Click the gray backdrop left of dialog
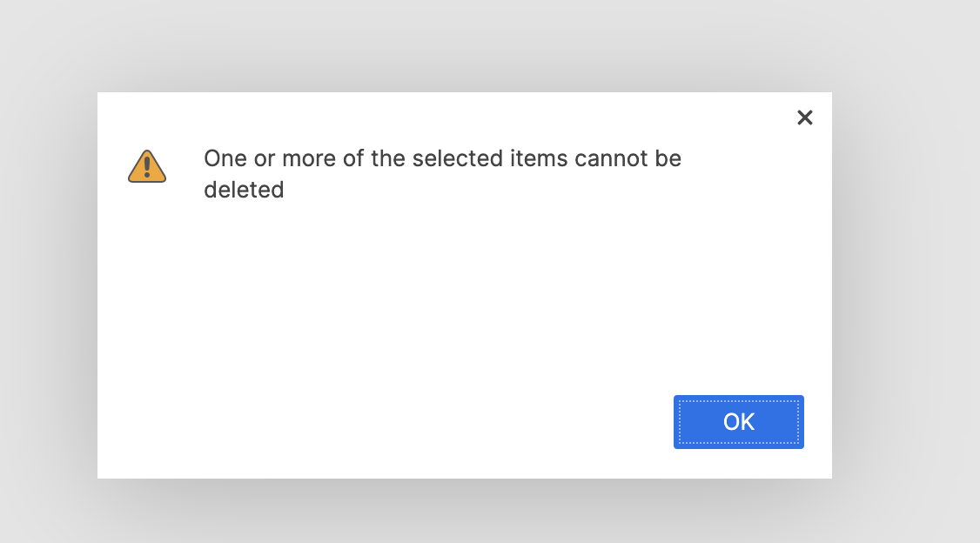Viewport: 980px width, 543px height. 48,281
